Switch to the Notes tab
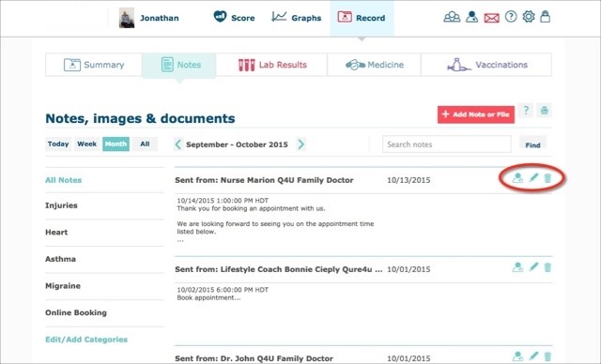This screenshot has height=364, width=601. pyautogui.click(x=179, y=66)
